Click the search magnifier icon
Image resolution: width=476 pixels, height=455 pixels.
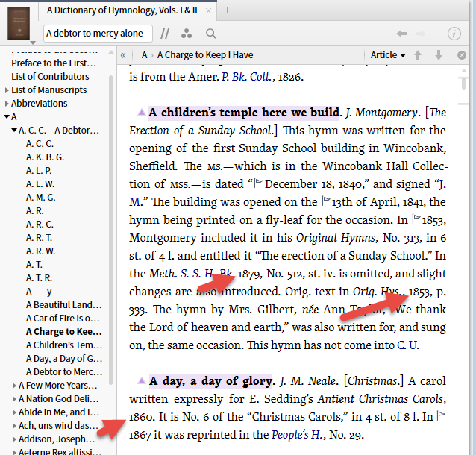pyautogui.click(x=210, y=34)
